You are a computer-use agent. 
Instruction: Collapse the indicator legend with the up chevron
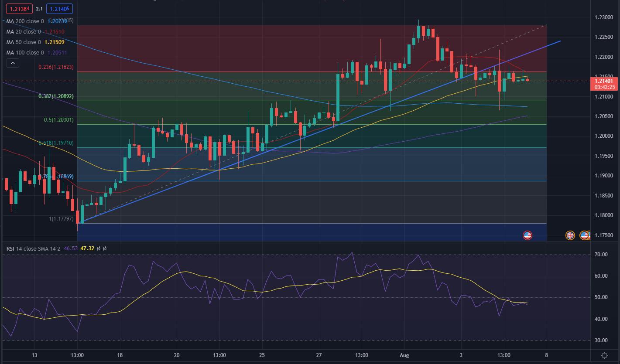[13, 62]
